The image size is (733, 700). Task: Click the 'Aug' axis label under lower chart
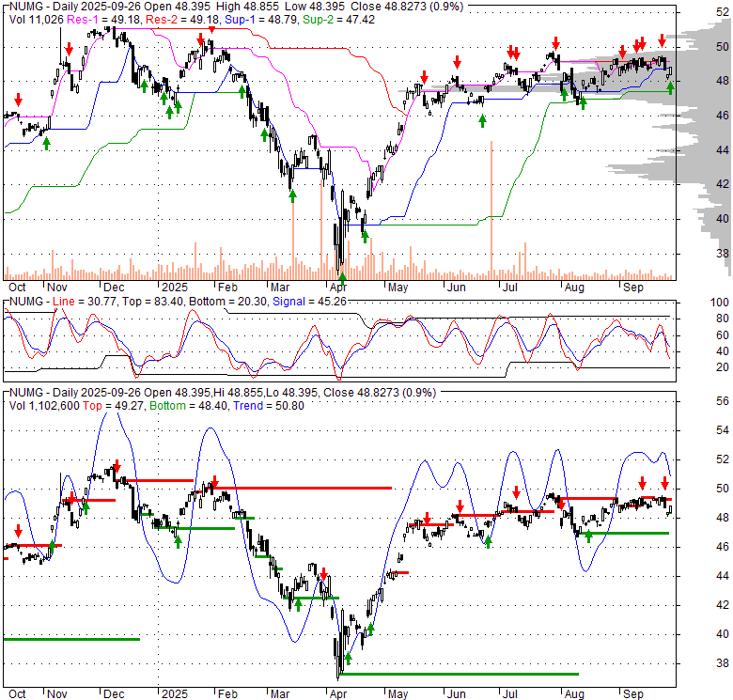574,694
